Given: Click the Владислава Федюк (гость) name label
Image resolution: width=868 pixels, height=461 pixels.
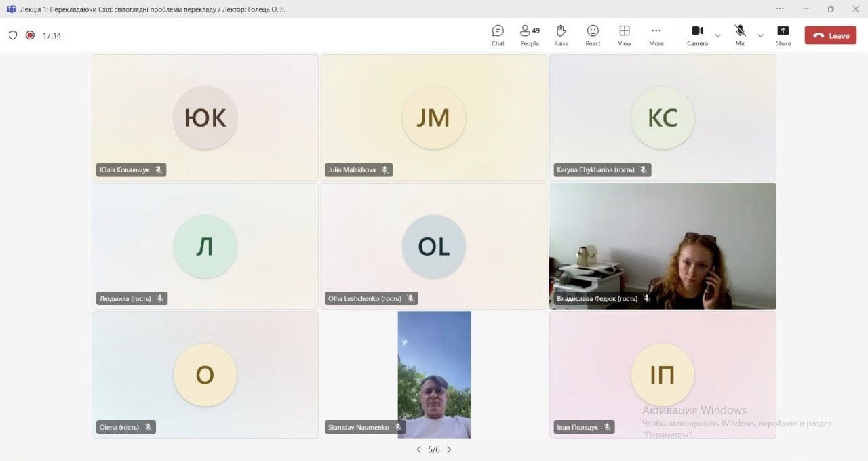Looking at the screenshot, I should pos(597,298).
